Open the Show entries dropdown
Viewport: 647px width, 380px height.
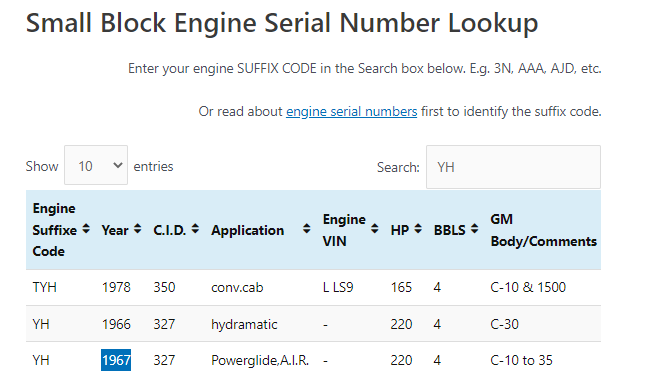tap(96, 165)
